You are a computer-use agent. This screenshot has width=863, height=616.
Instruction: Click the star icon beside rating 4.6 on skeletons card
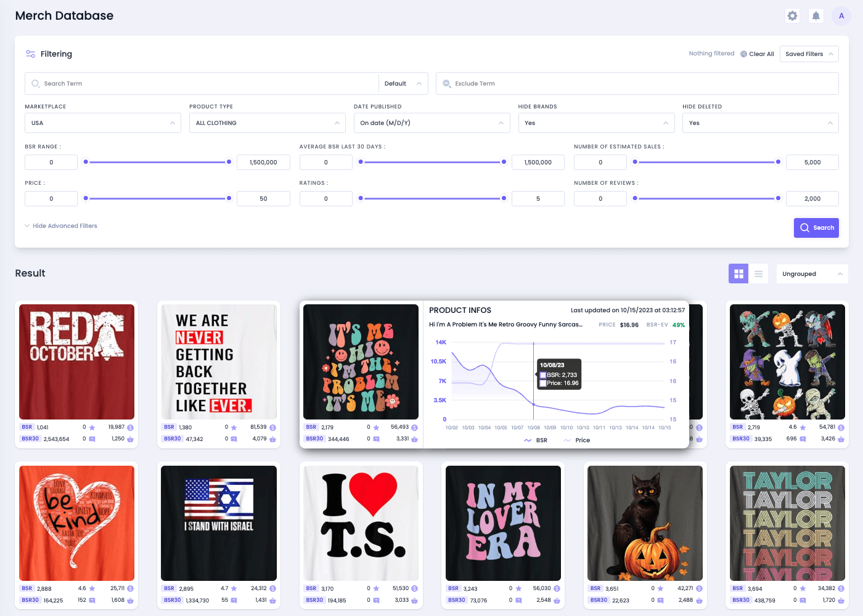[x=803, y=428]
